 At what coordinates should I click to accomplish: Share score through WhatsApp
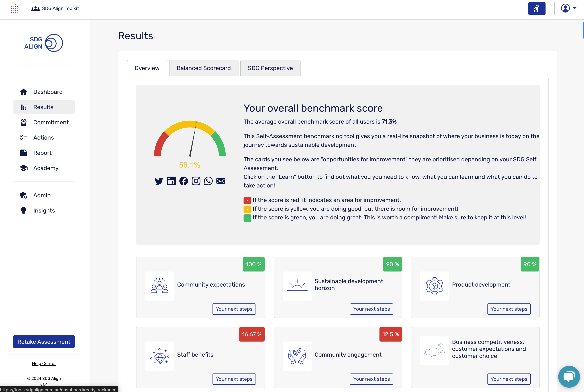pyautogui.click(x=208, y=181)
